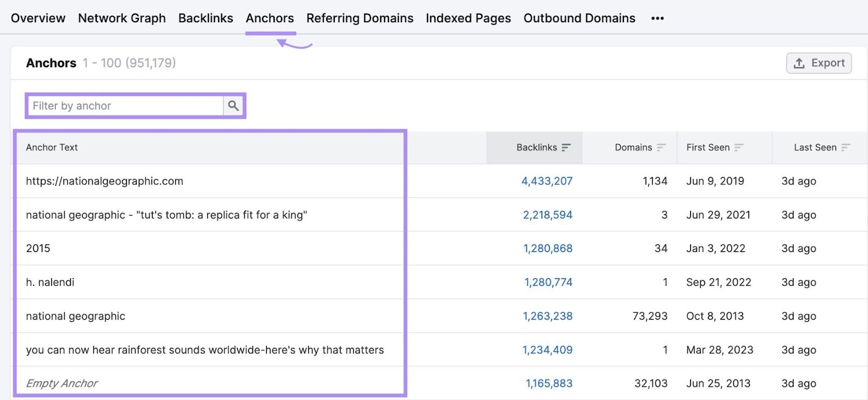Click the Anchor Text column header
Screen dimensions: 868x400
52,147
